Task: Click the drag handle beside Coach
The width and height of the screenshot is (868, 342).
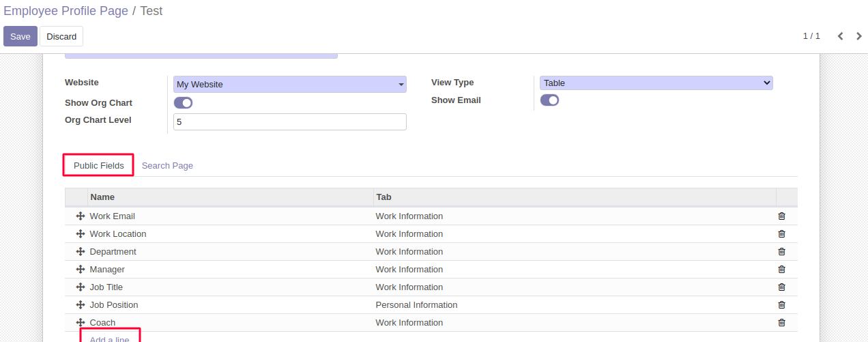Action: tap(80, 323)
